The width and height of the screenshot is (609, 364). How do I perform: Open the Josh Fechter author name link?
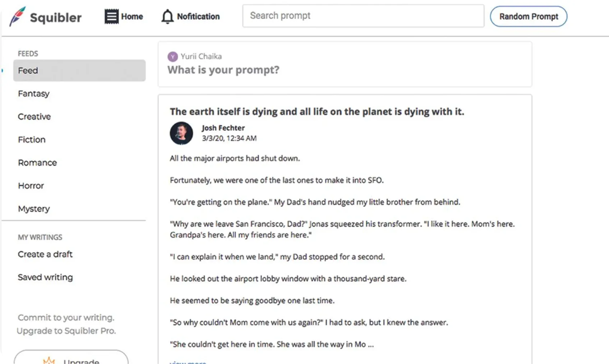pyautogui.click(x=223, y=128)
